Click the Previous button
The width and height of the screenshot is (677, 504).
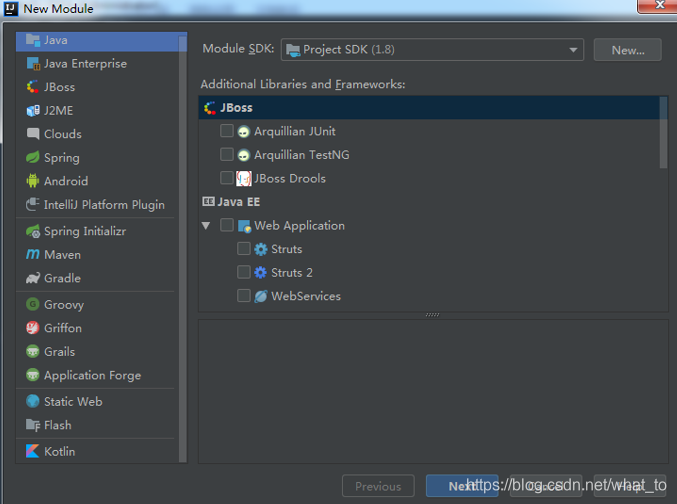point(378,486)
